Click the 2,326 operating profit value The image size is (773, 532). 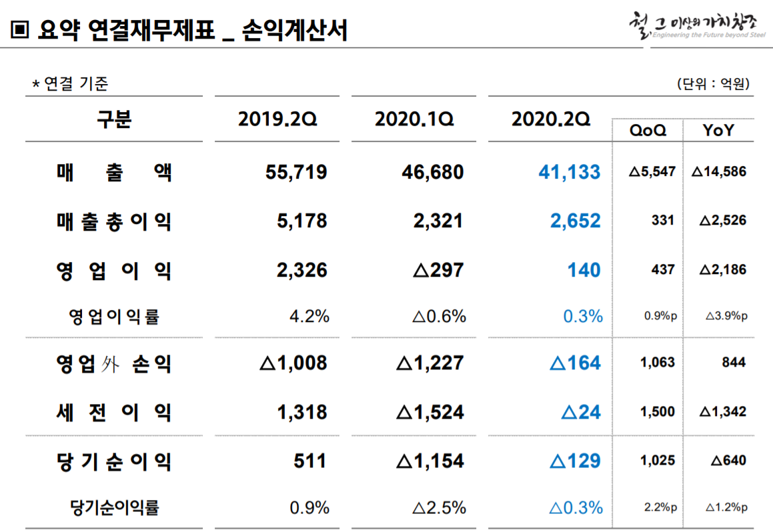[301, 270]
